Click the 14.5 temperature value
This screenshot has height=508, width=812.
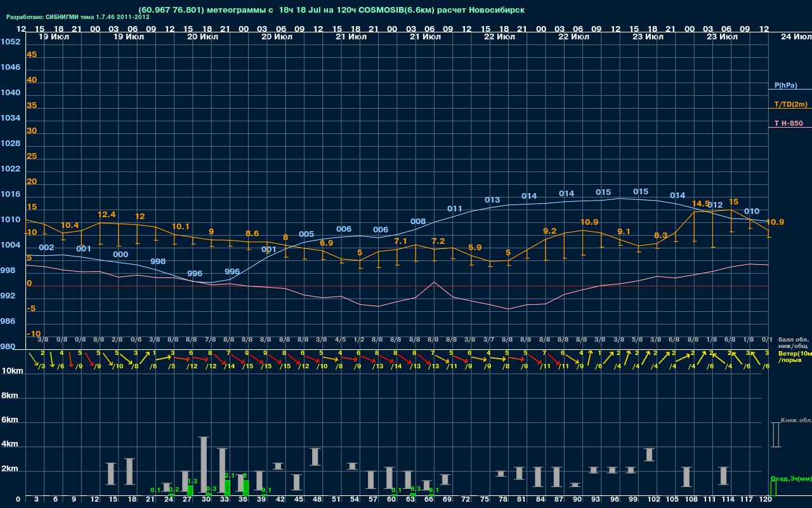point(701,204)
